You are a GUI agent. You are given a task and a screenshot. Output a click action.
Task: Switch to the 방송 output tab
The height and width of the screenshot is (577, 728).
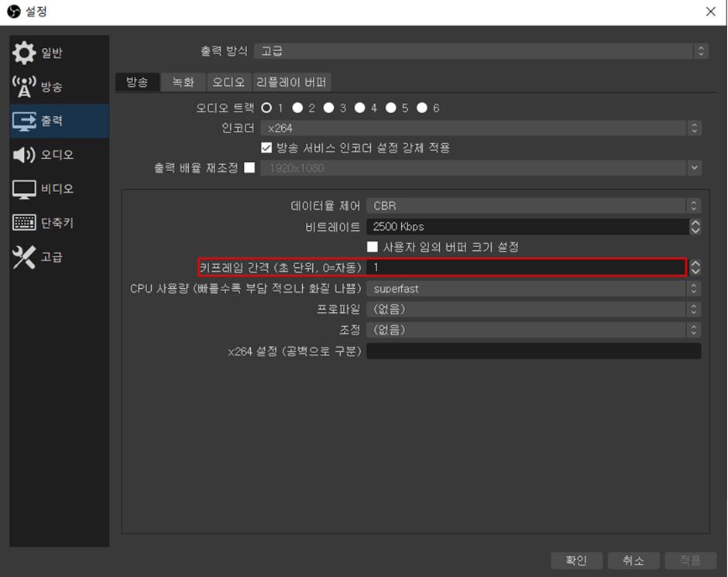137,82
